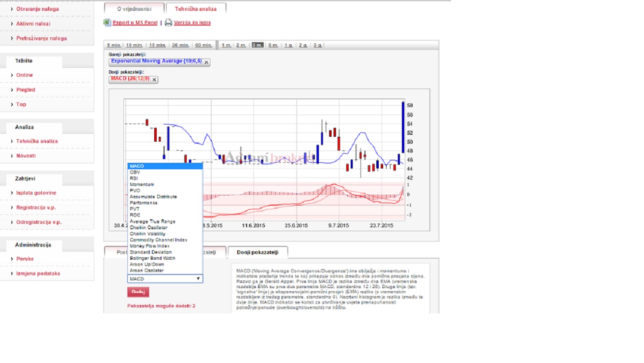Open the MACD indicator dropdown arrow
Viewport: 644px width, 363px height.
(198, 279)
